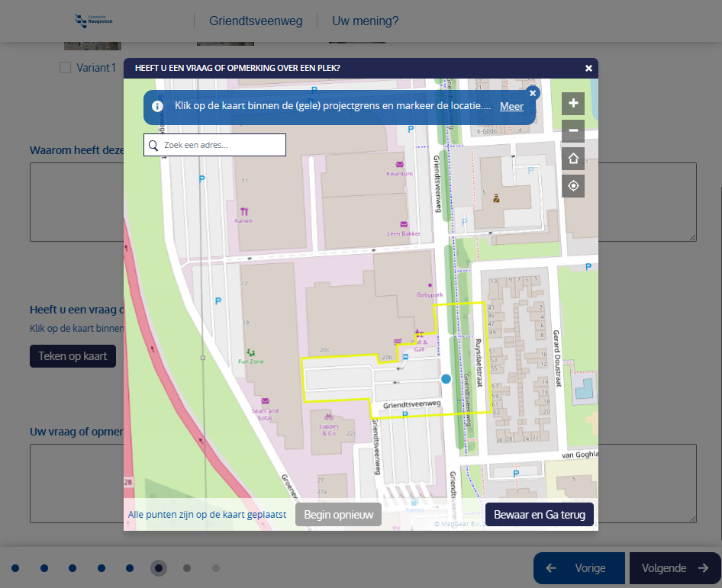Go to next page with Volgende
This screenshot has height=588, width=722.
(675, 568)
